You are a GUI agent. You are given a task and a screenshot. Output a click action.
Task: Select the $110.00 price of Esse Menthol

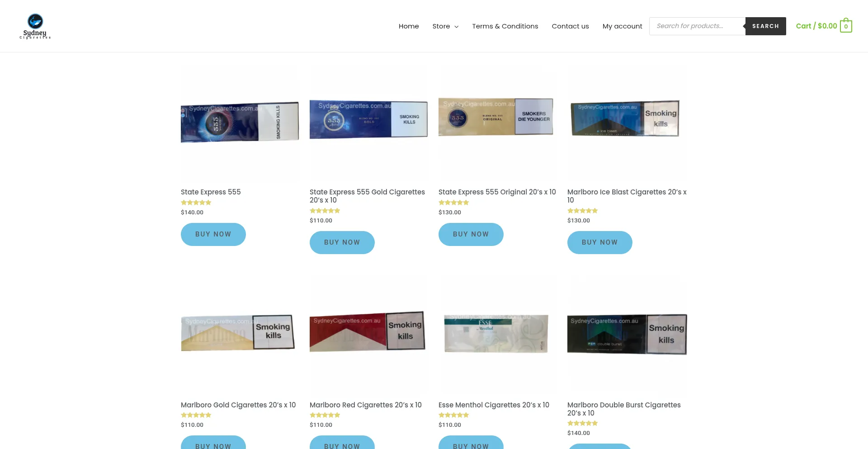(450, 425)
